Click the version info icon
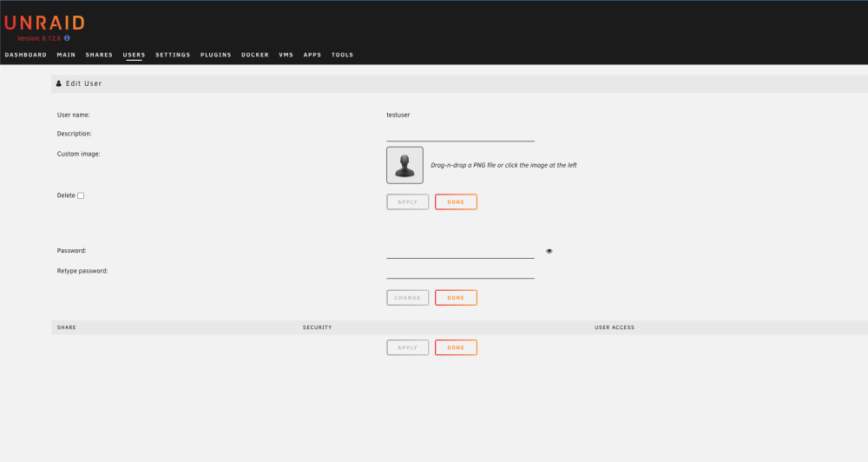 coord(67,38)
